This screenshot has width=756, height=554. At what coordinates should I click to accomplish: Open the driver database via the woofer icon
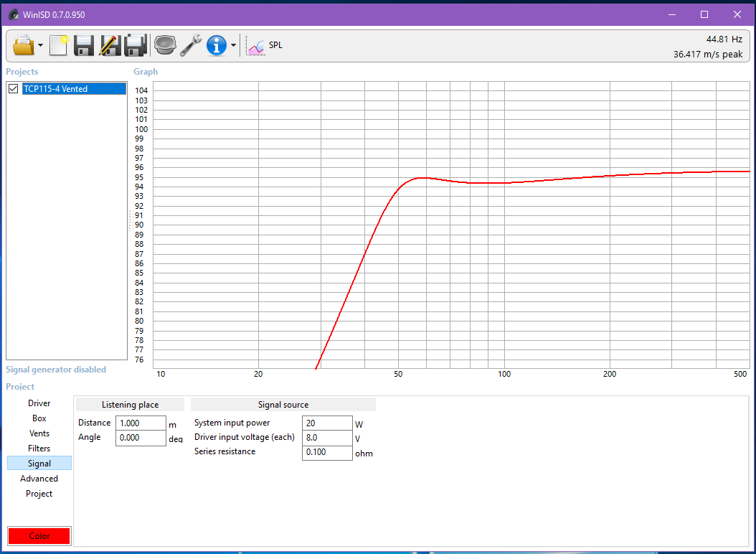tap(164, 45)
